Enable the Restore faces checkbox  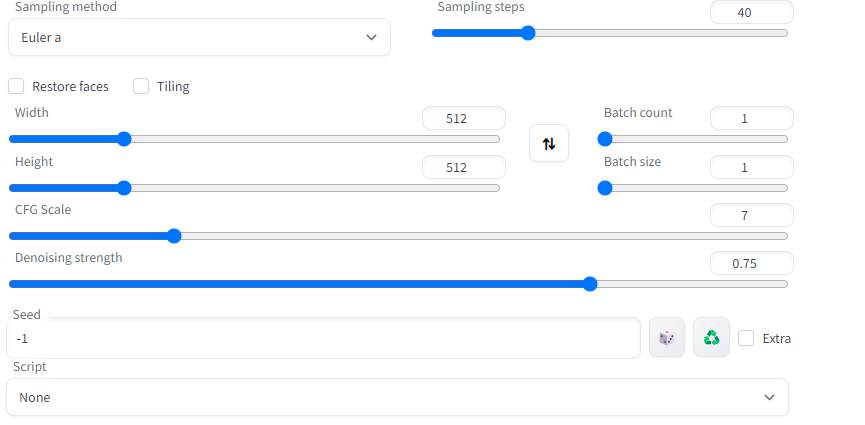17,87
